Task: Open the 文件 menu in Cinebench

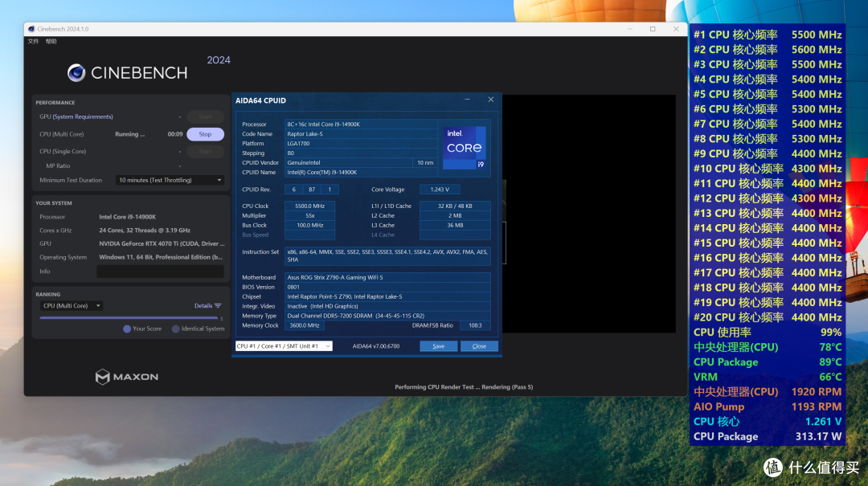Action: pos(33,42)
